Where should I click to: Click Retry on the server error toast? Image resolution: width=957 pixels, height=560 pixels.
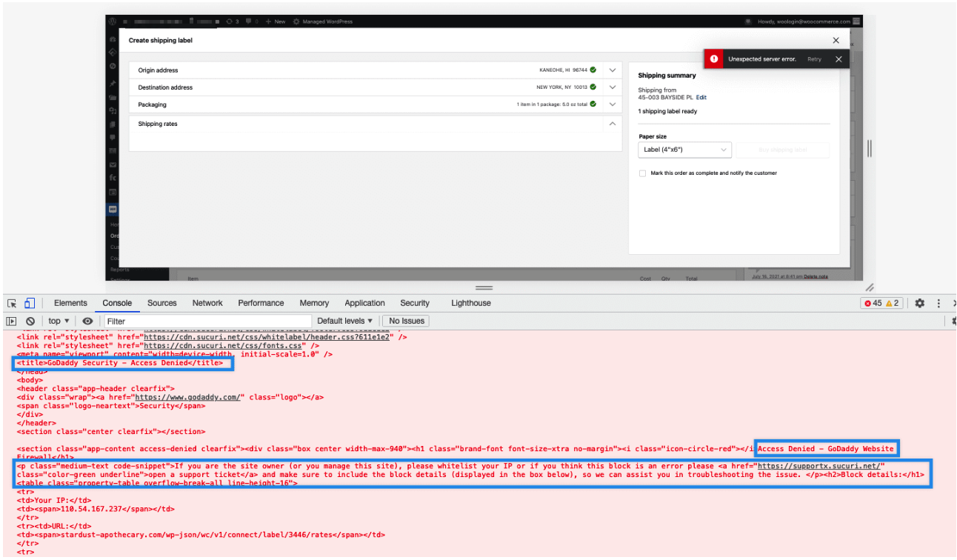click(x=814, y=59)
